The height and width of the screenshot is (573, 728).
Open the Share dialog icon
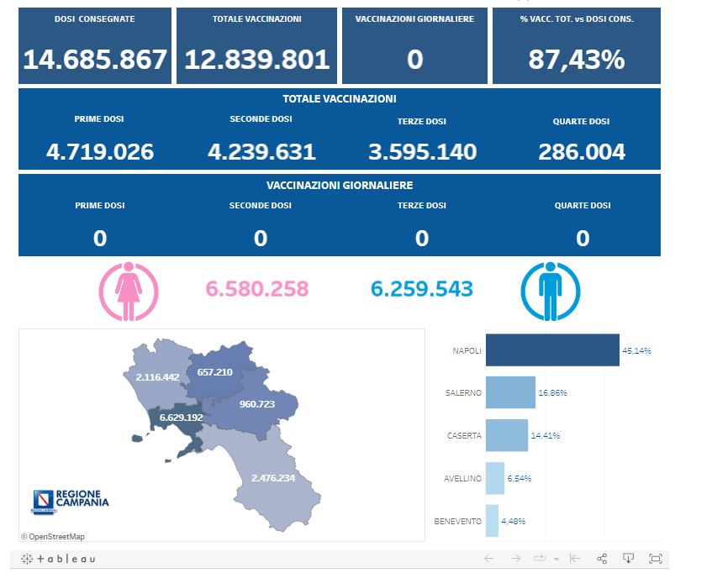602,559
